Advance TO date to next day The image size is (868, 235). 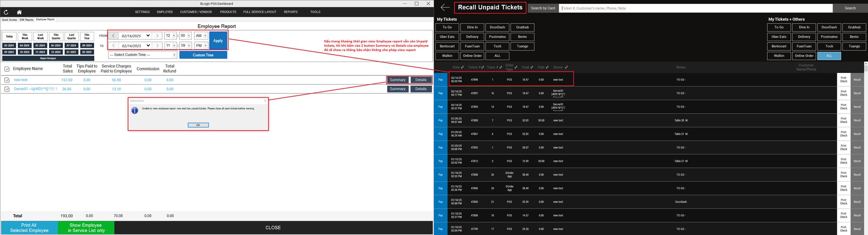(x=157, y=46)
